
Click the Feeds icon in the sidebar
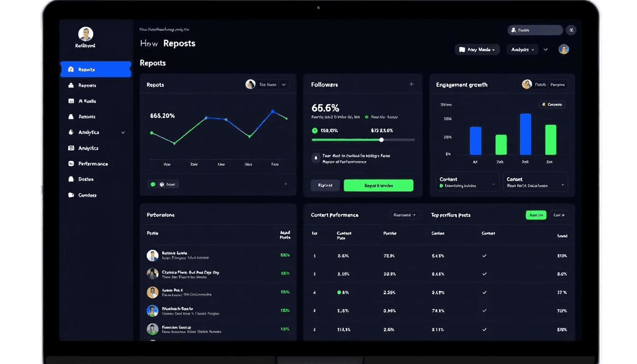71,100
